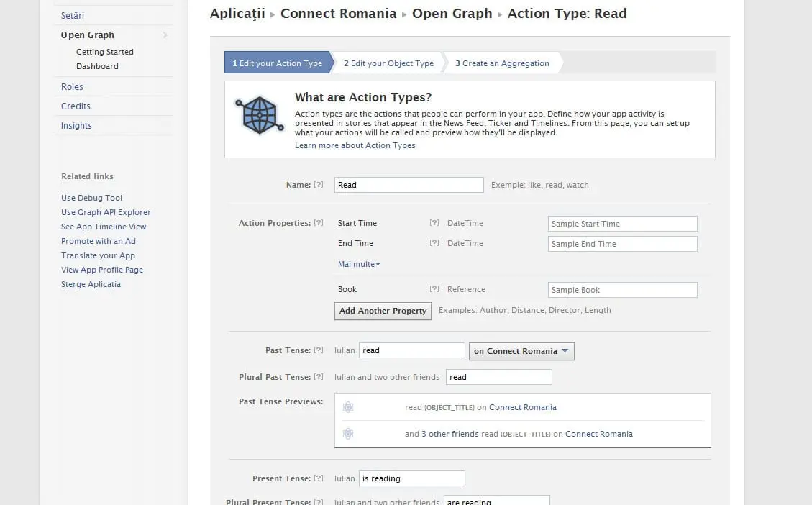Open Dashboard under Open Graph

(97, 66)
